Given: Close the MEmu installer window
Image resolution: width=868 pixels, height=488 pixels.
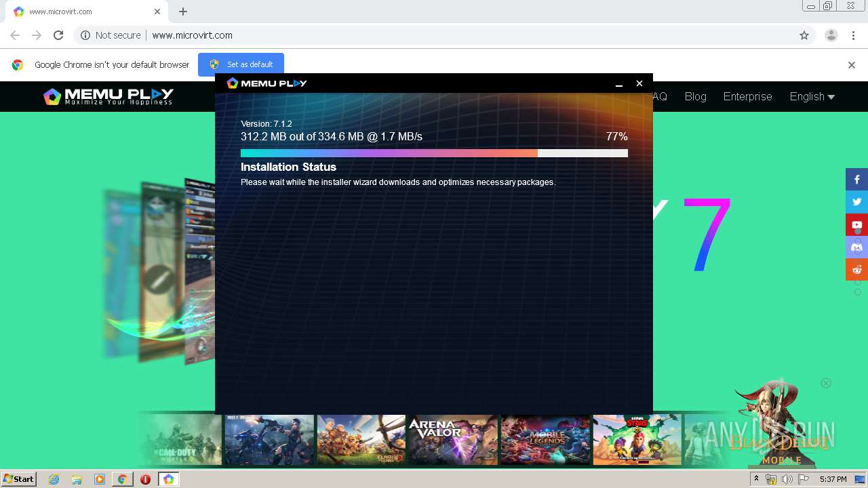Looking at the screenshot, I should [639, 83].
